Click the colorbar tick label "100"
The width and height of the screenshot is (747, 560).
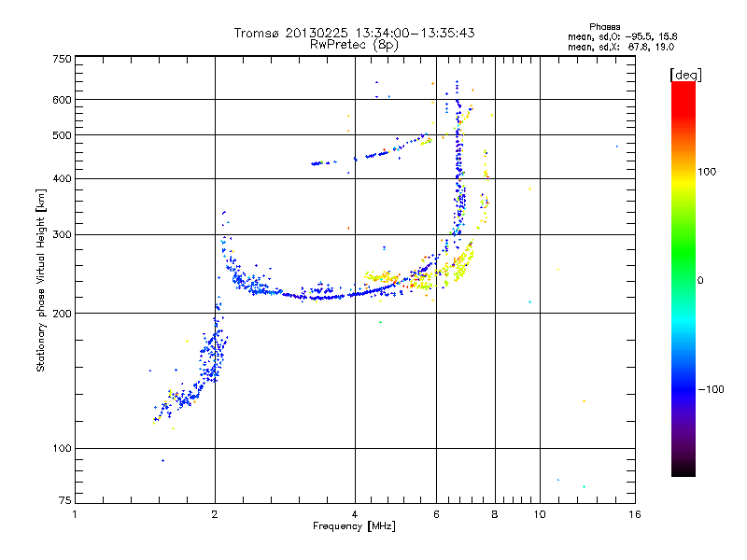click(707, 172)
